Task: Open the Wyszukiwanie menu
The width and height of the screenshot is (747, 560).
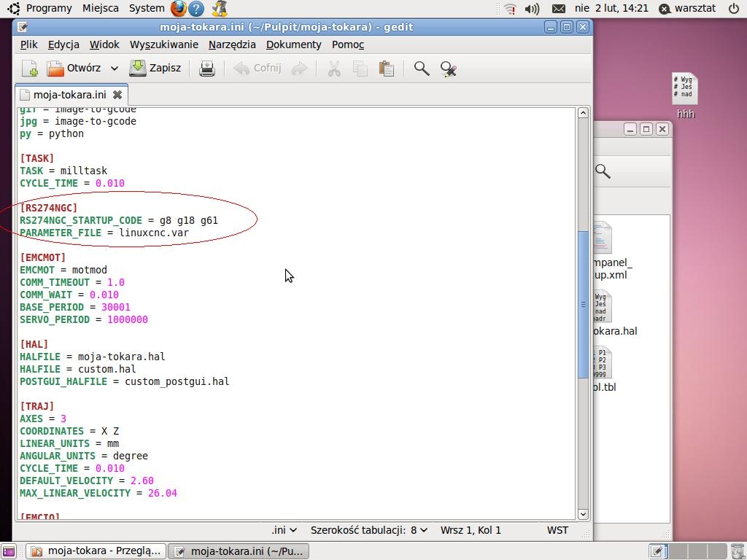Action: point(164,44)
